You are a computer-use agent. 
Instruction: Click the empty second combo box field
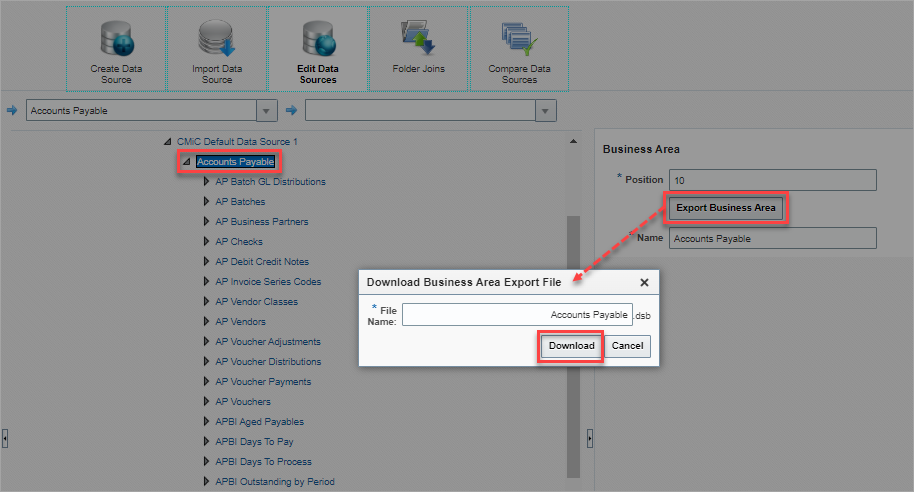420,111
